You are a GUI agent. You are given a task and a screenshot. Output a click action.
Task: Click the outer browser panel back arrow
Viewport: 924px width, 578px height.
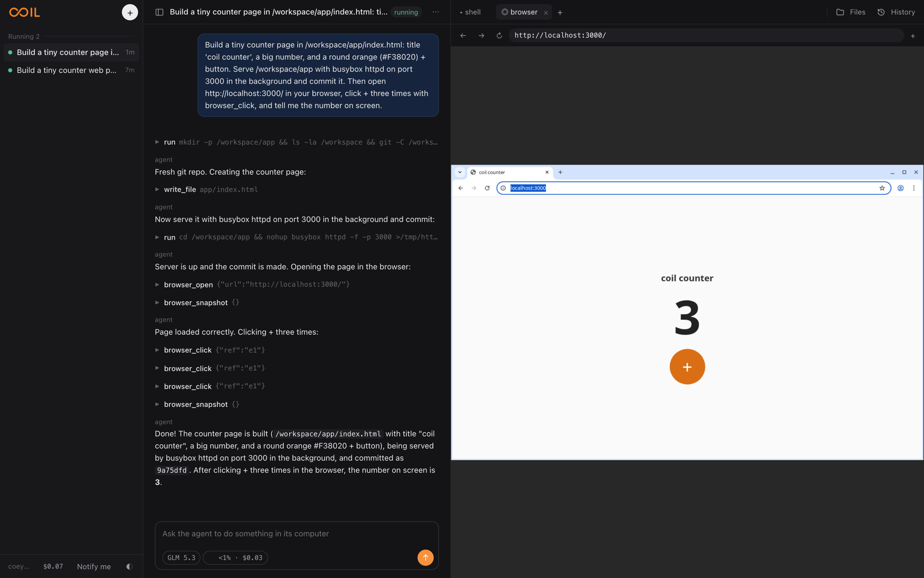[x=463, y=36]
